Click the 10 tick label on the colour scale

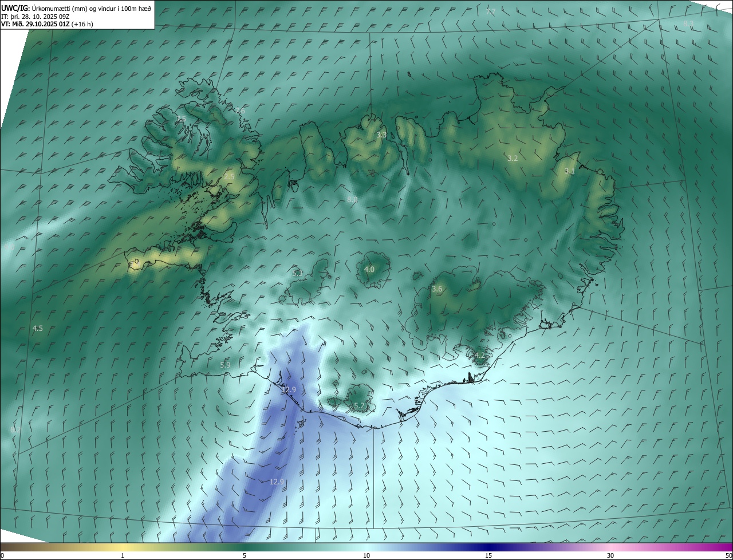366,555
